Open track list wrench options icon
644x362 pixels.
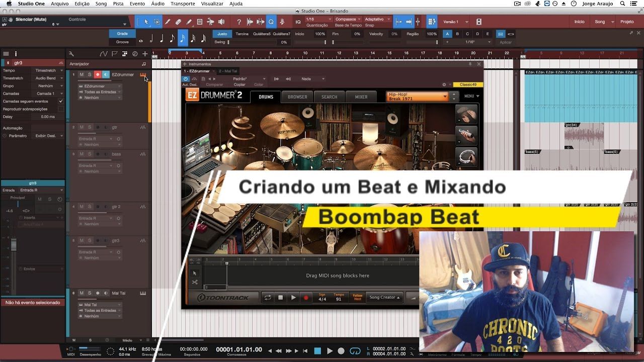(71, 54)
